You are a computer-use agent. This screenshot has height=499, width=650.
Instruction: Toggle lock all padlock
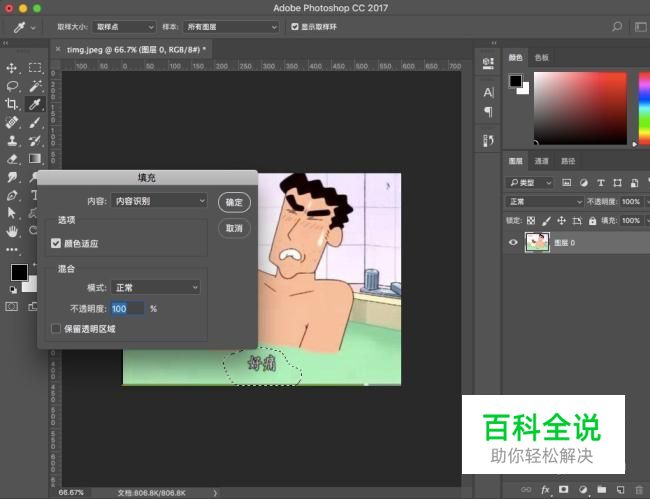click(592, 220)
